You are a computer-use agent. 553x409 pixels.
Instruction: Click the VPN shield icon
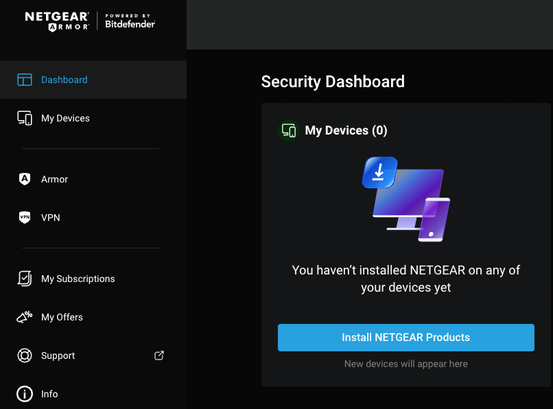(24, 218)
